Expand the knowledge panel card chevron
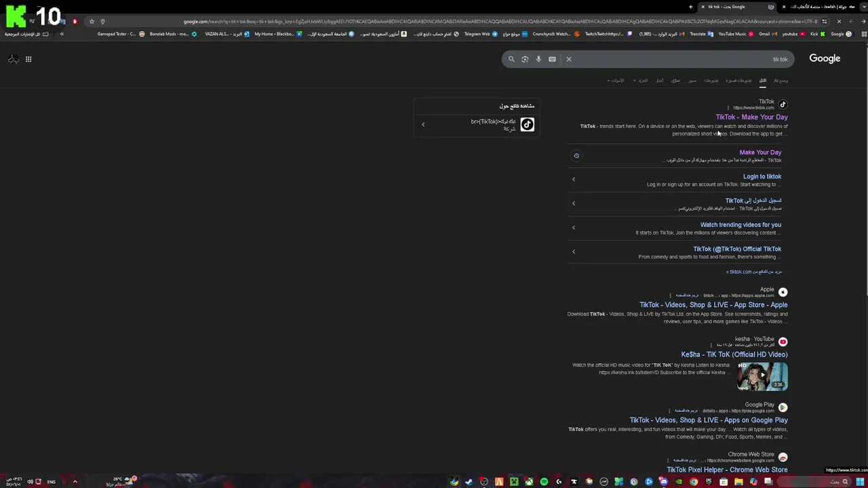The width and height of the screenshot is (868, 488). [x=423, y=125]
